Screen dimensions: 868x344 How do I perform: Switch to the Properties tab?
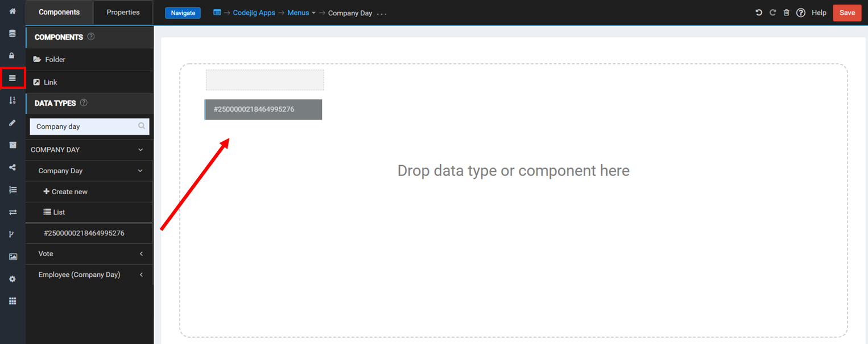click(x=123, y=13)
